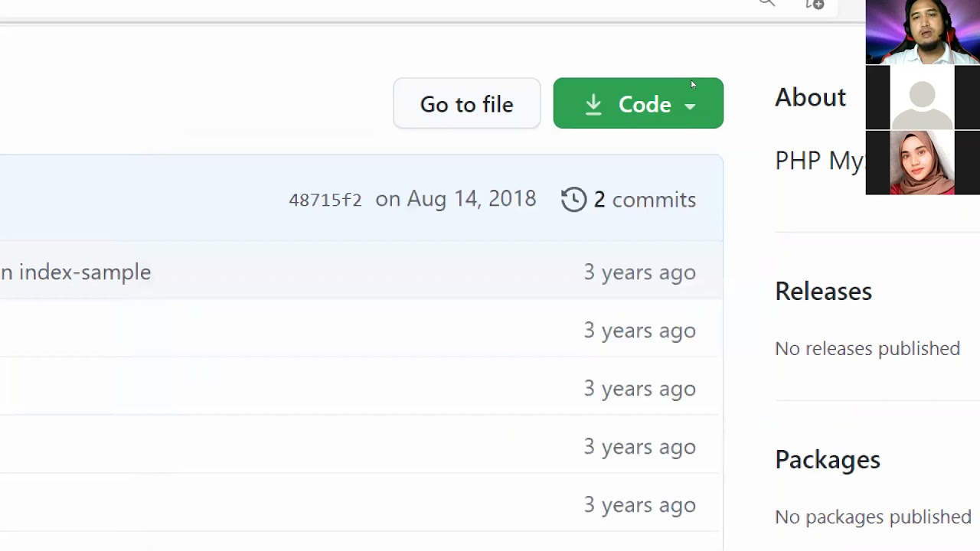Select the participant tile wearing hijab
Image resolution: width=980 pixels, height=551 pixels.
tap(923, 162)
